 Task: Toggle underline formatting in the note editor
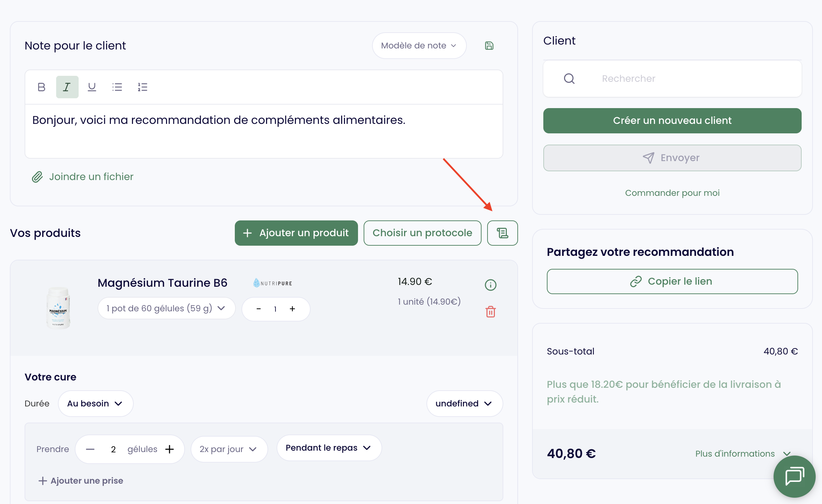coord(92,87)
